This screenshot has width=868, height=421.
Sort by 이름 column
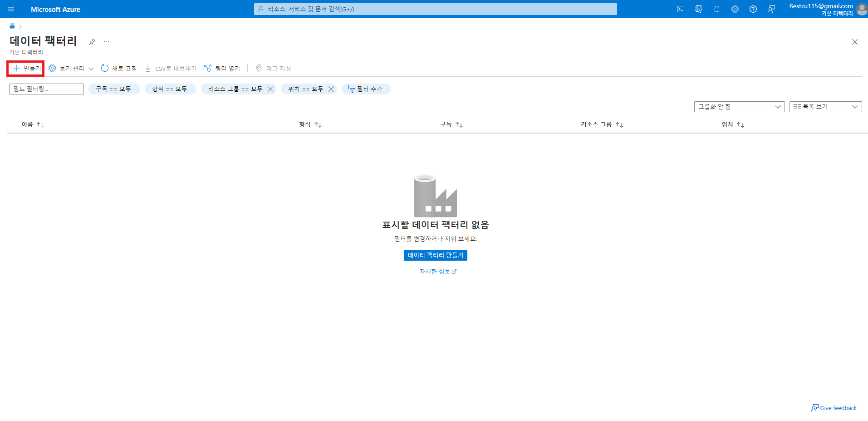pyautogui.click(x=32, y=124)
